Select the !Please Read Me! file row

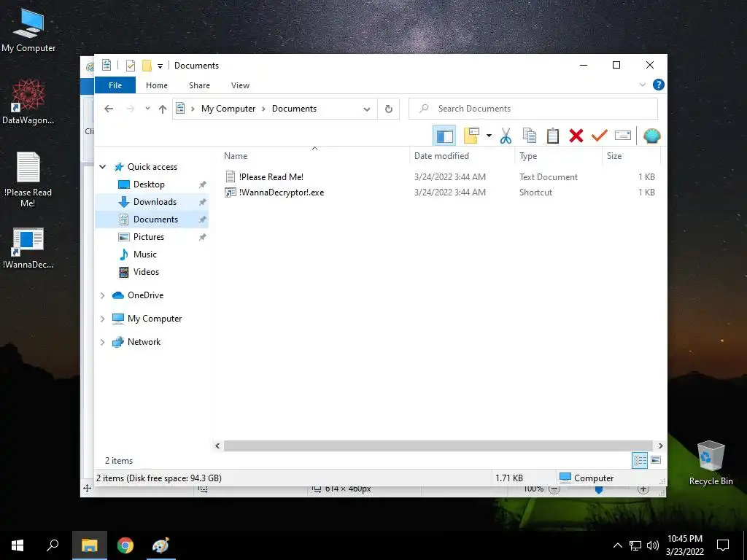pos(440,177)
